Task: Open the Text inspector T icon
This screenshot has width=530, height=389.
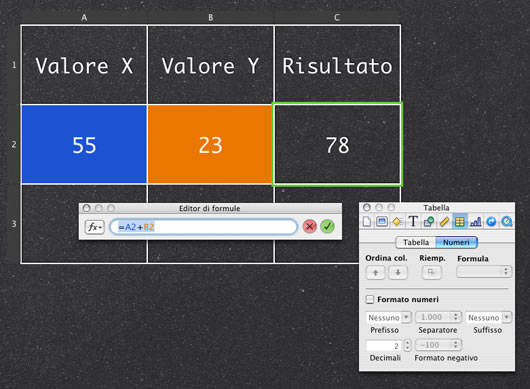Action: point(413,222)
